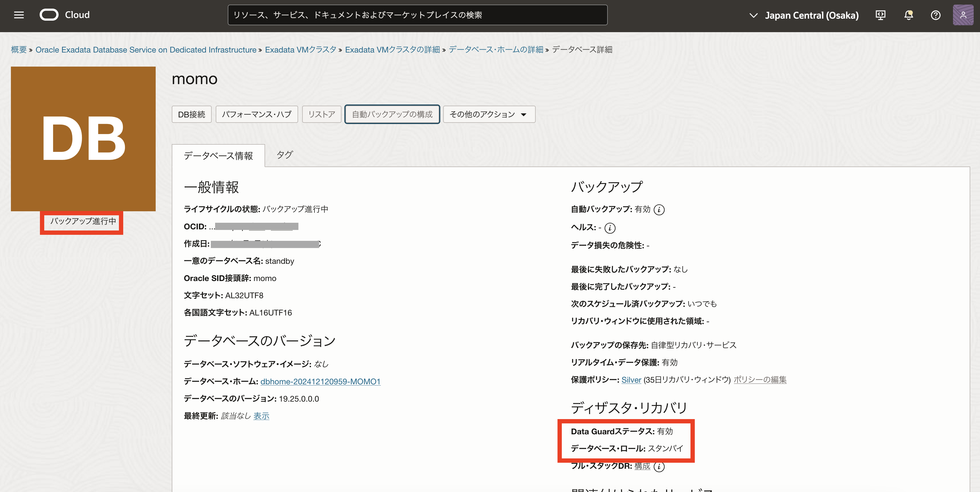Click ポリシーの編集 link
Viewport: 980px width, 492px height.
(x=760, y=379)
